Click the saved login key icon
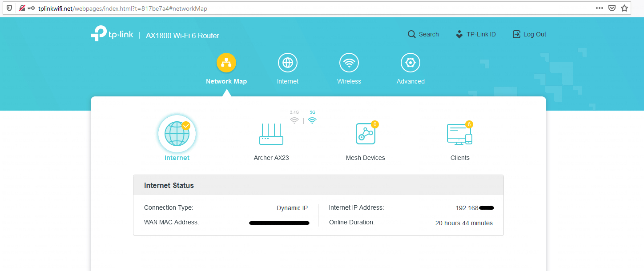Viewport: 644px width, 271px height. pyautogui.click(x=31, y=8)
